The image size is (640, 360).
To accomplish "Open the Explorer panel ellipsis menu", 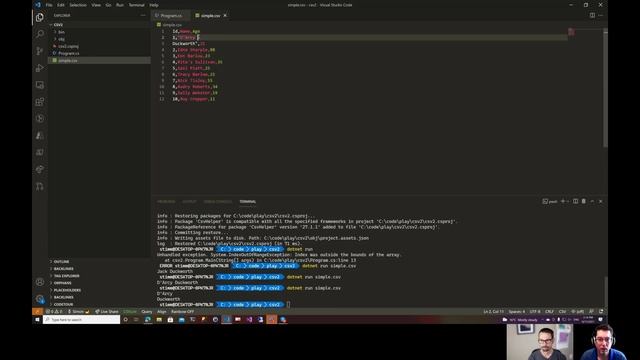I will 143,16.
